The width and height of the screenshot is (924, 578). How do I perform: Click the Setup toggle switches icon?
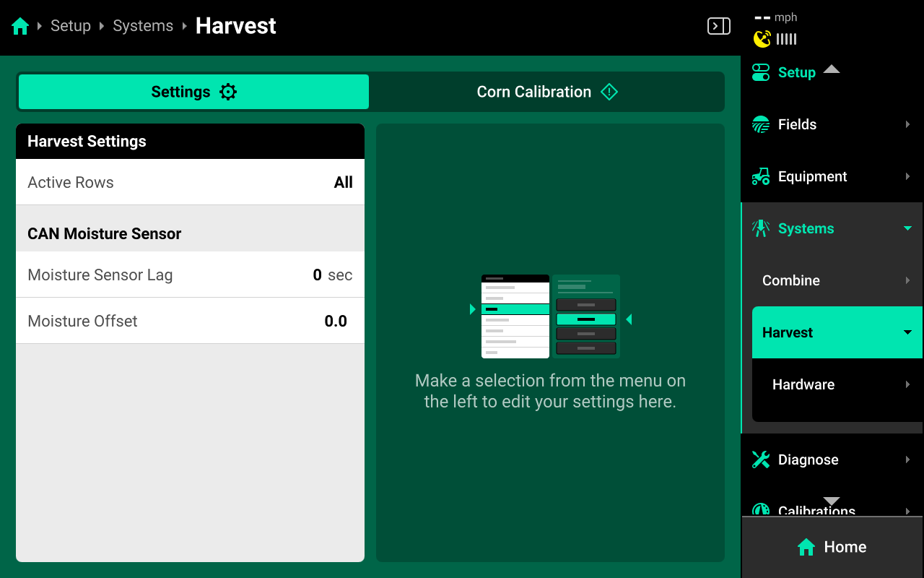[761, 72]
